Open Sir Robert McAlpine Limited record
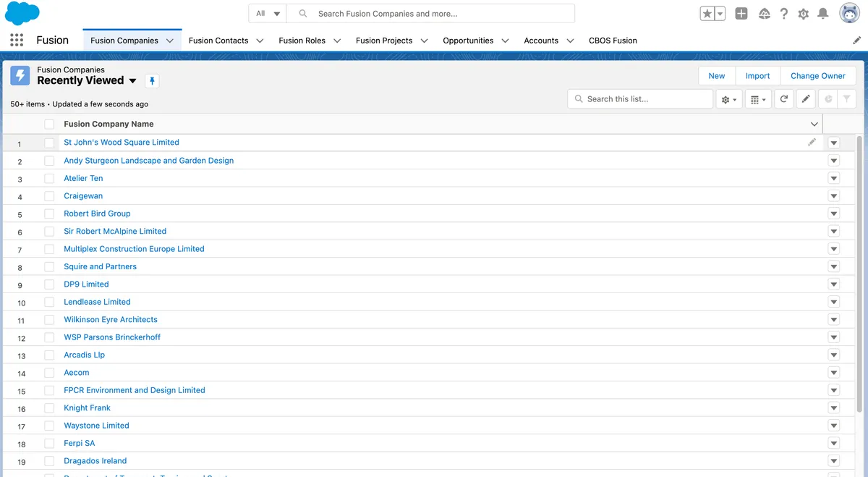The height and width of the screenshot is (477, 868). click(115, 232)
